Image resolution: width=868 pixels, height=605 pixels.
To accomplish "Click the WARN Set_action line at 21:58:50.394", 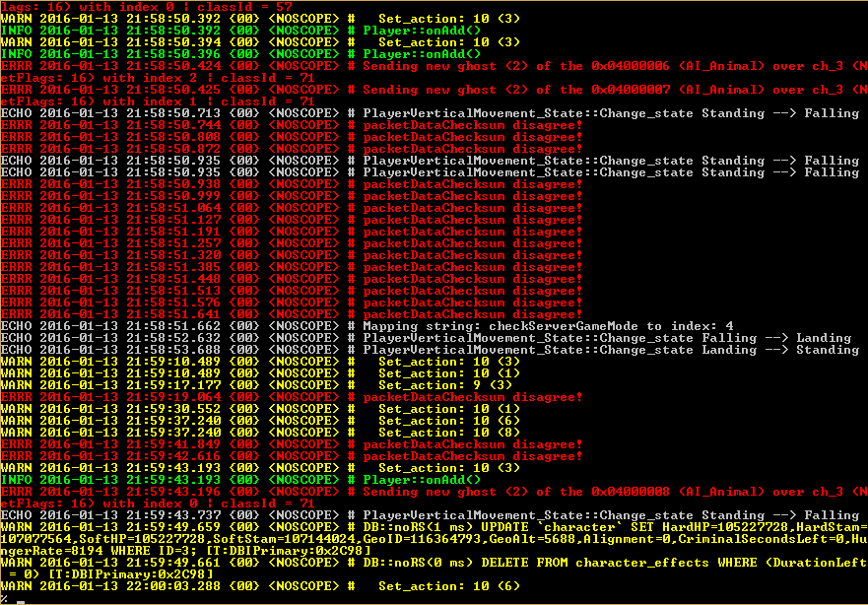I will point(260,42).
